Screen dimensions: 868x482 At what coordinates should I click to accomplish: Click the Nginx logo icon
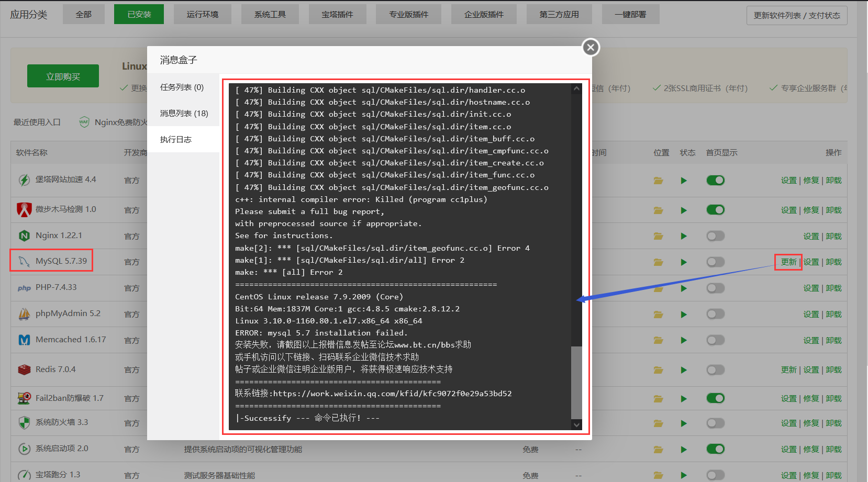(24, 236)
